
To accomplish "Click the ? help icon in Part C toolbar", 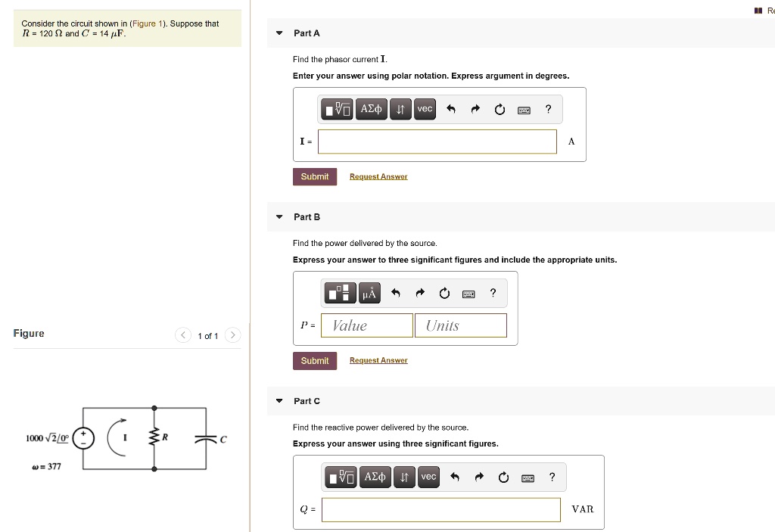I will (552, 477).
